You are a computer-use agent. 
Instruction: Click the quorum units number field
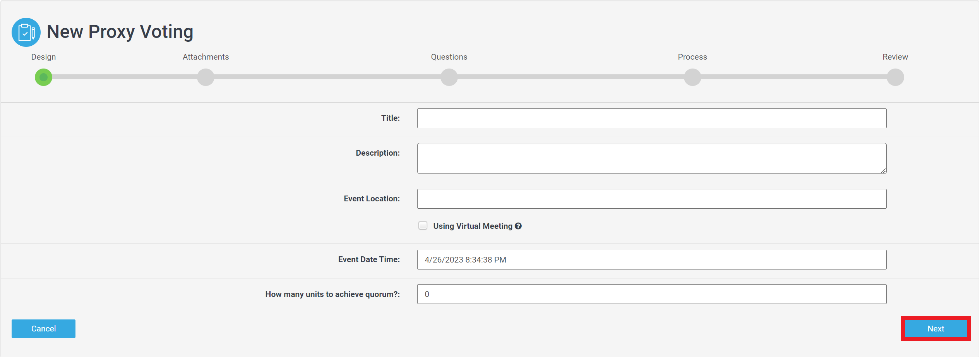pos(651,294)
